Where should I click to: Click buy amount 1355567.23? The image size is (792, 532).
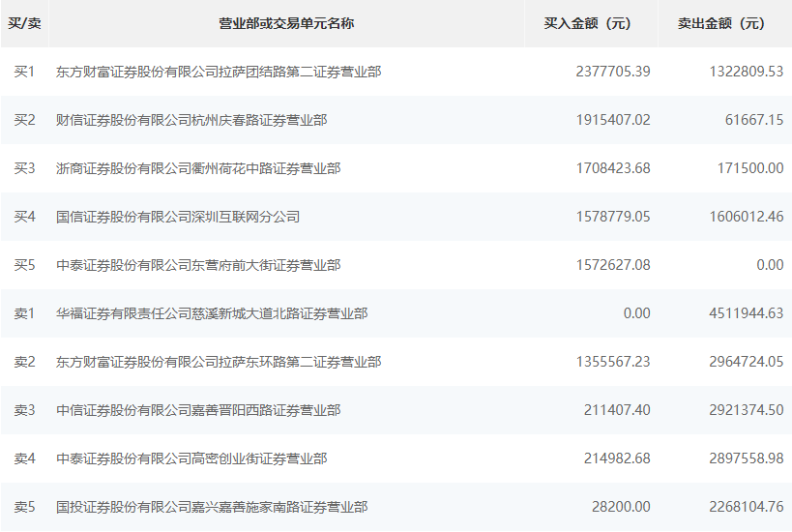(613, 362)
